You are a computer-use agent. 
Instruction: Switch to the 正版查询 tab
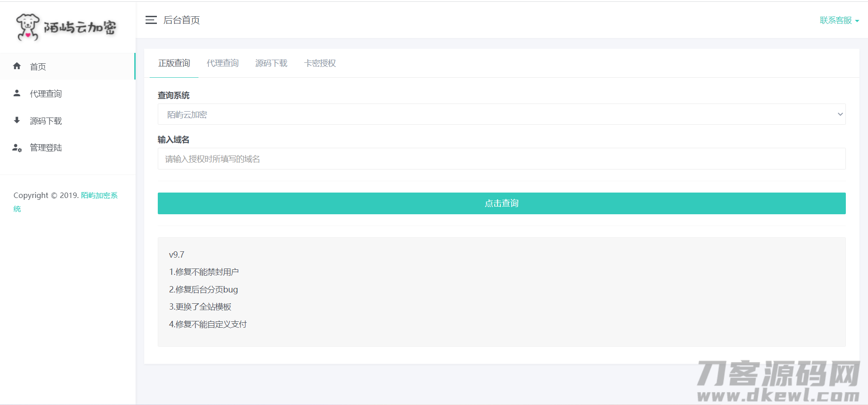[x=174, y=63]
